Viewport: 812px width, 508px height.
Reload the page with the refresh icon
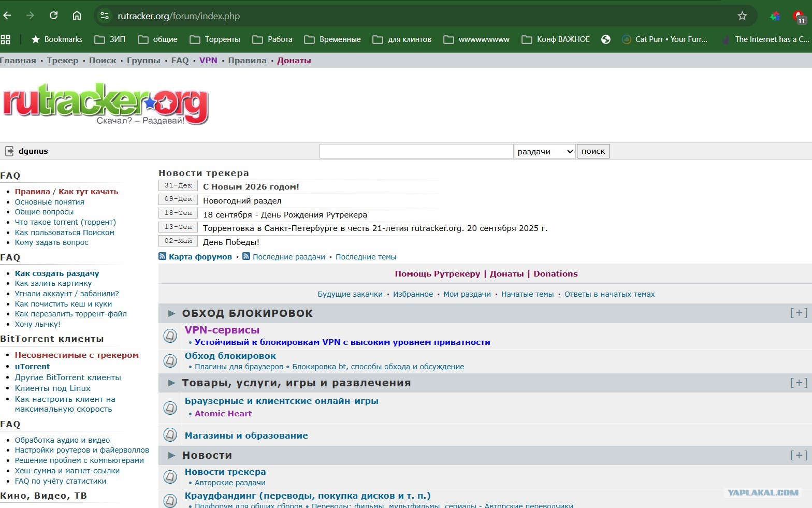[53, 16]
